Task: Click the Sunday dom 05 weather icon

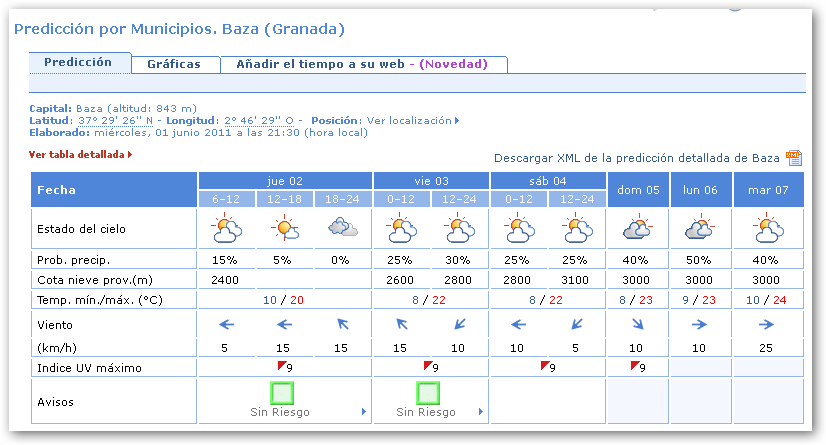Action: point(638,230)
